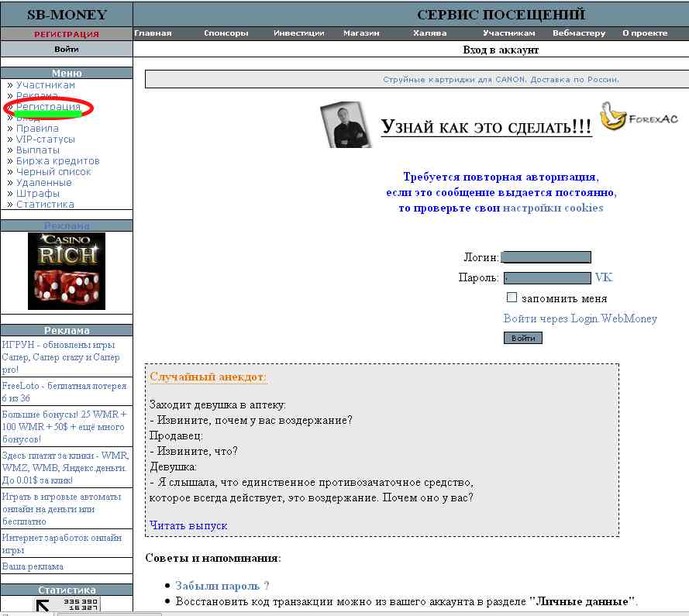Click the man's photo in banner
Screen dimensions: 689x616
346,125
